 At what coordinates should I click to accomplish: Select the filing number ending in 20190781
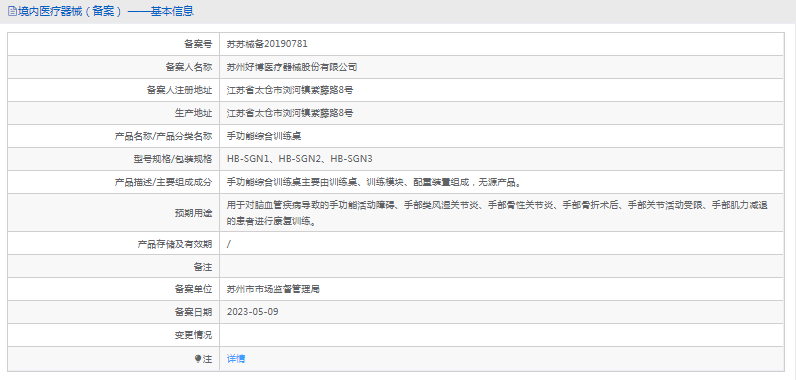click(267, 44)
